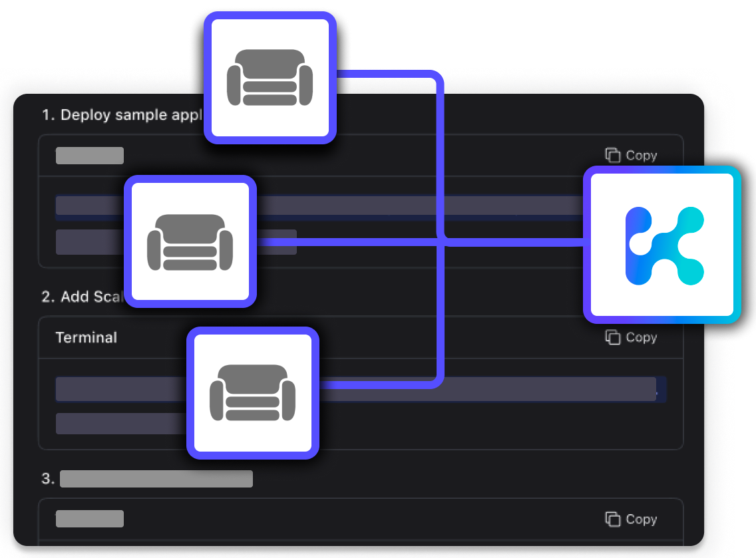Image resolution: width=756 pixels, height=558 pixels.
Task: Click the '2. Add Scal' heading
Action: [x=83, y=297]
